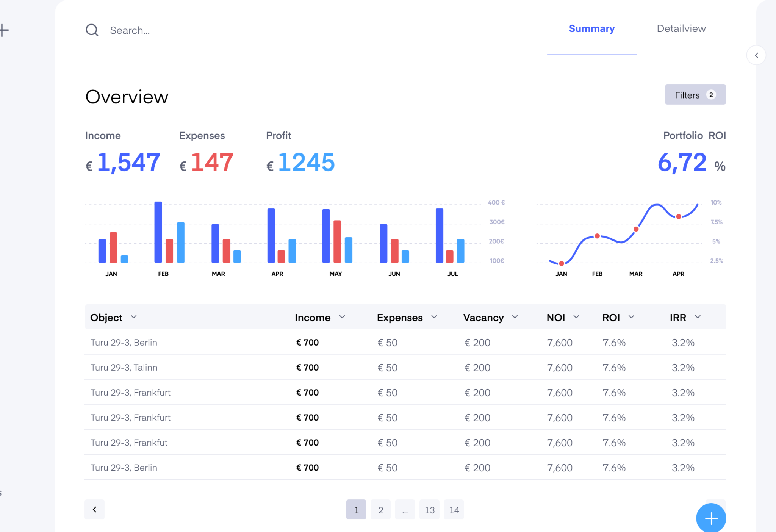Open the Turu 29-3, Talinn row
This screenshot has height=532, width=776.
(x=124, y=367)
